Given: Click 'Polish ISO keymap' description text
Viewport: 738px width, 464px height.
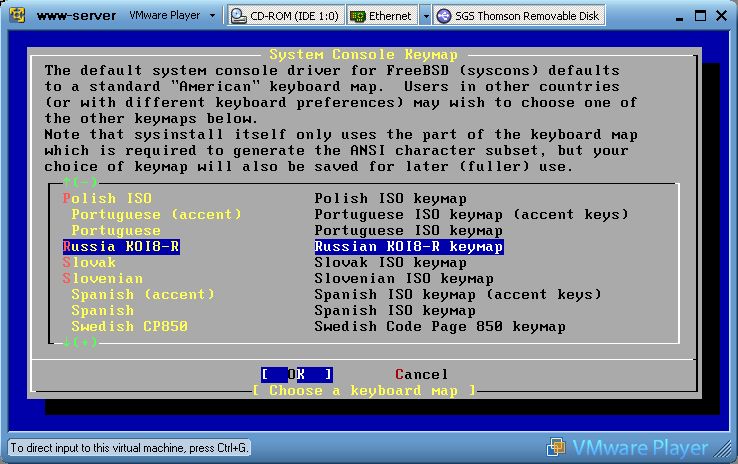Looking at the screenshot, I should click(391, 199).
